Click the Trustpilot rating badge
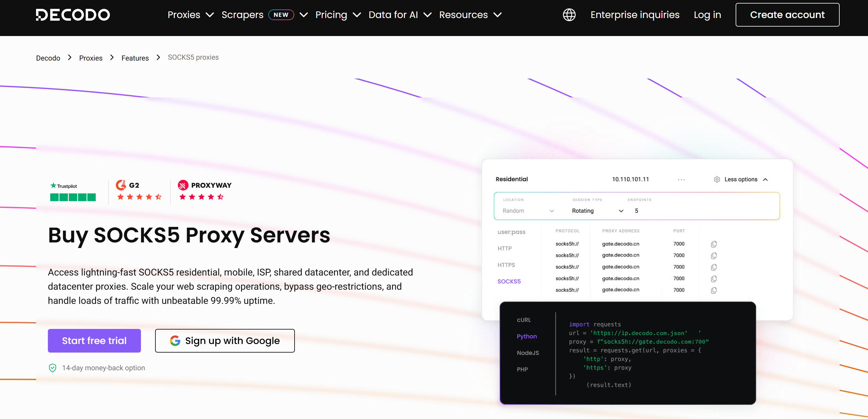 [72, 191]
